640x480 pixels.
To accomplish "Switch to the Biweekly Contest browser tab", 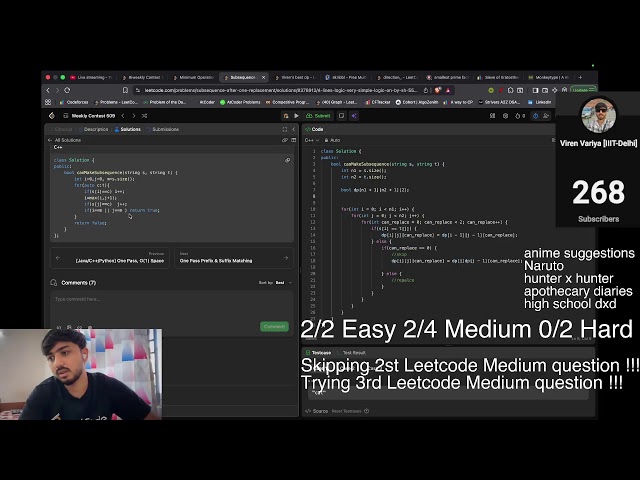I will click(142, 77).
